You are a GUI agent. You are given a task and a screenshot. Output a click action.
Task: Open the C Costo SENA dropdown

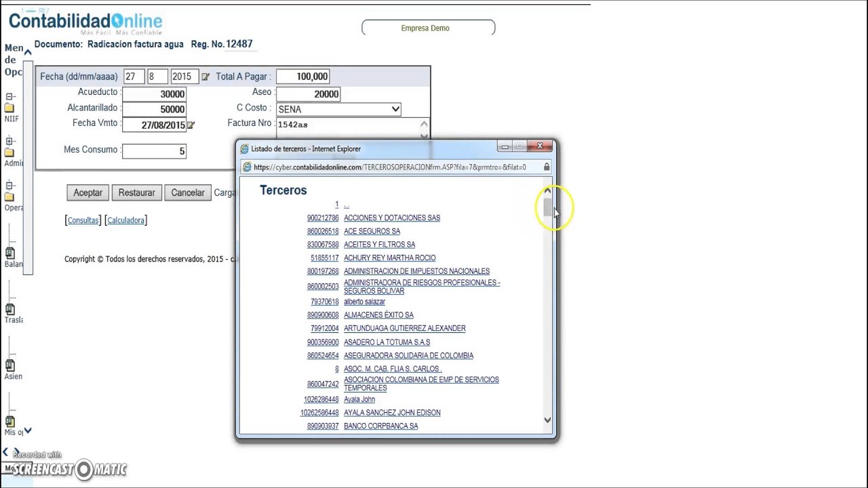click(339, 109)
